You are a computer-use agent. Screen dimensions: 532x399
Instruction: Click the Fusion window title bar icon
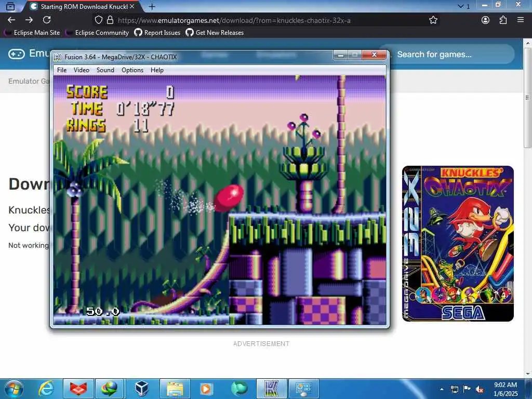click(x=58, y=57)
